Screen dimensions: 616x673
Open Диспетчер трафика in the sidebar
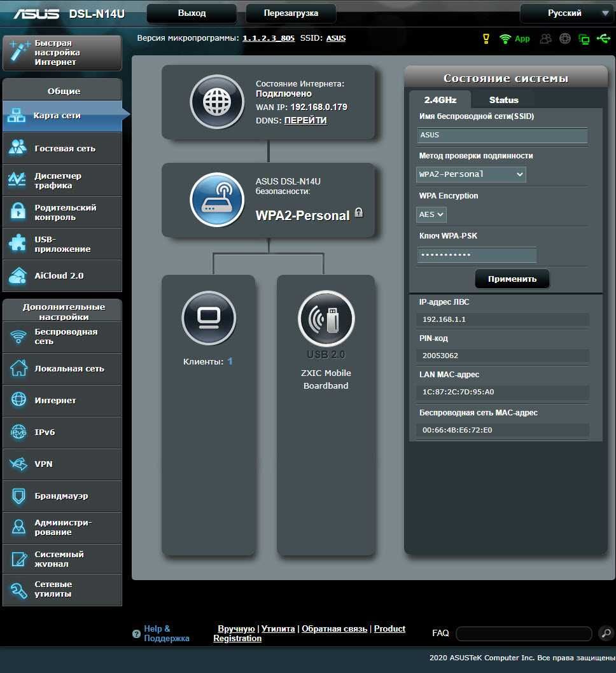62,180
